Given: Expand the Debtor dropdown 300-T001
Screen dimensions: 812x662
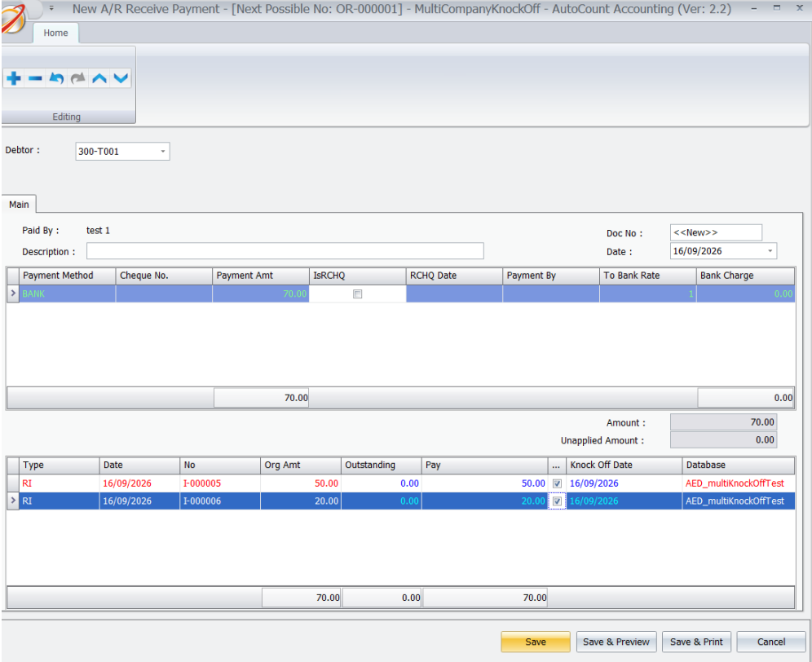Looking at the screenshot, I should [162, 152].
